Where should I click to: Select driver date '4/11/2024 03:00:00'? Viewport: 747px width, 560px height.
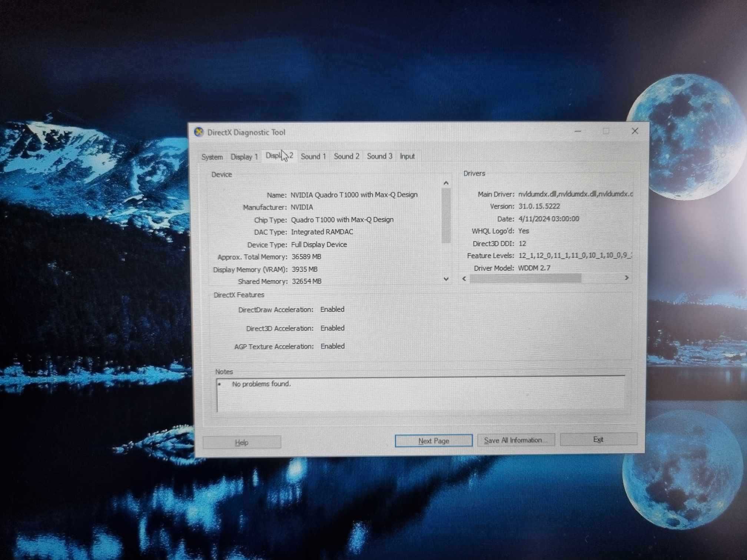click(548, 219)
